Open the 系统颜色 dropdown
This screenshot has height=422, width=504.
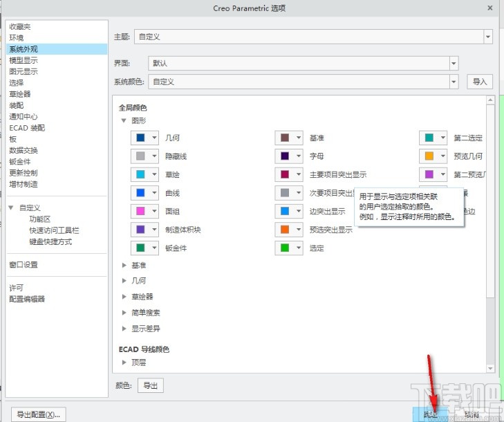tap(454, 82)
